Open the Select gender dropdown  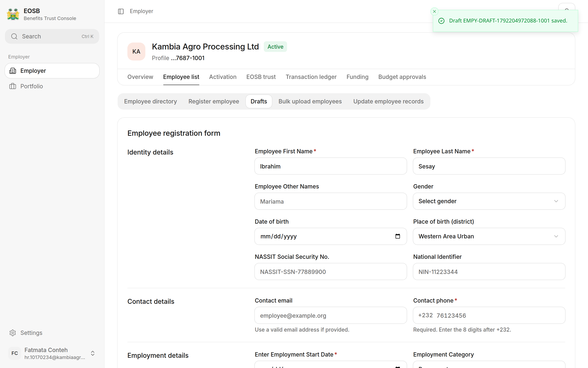point(489,201)
